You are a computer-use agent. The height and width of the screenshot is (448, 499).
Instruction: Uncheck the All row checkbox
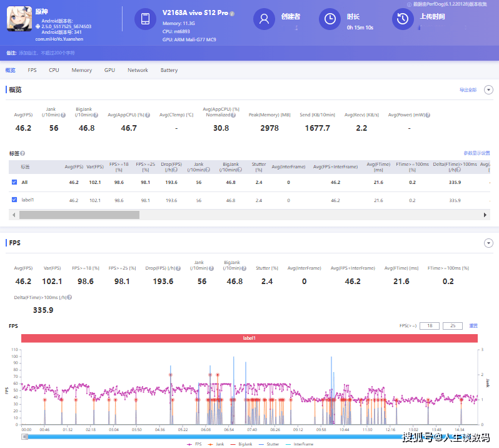tap(14, 182)
